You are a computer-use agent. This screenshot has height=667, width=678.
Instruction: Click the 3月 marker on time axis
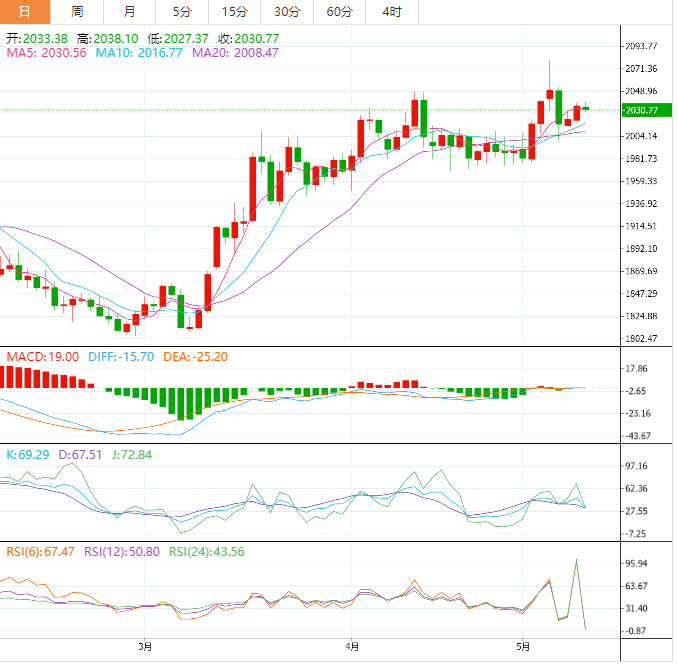[145, 647]
